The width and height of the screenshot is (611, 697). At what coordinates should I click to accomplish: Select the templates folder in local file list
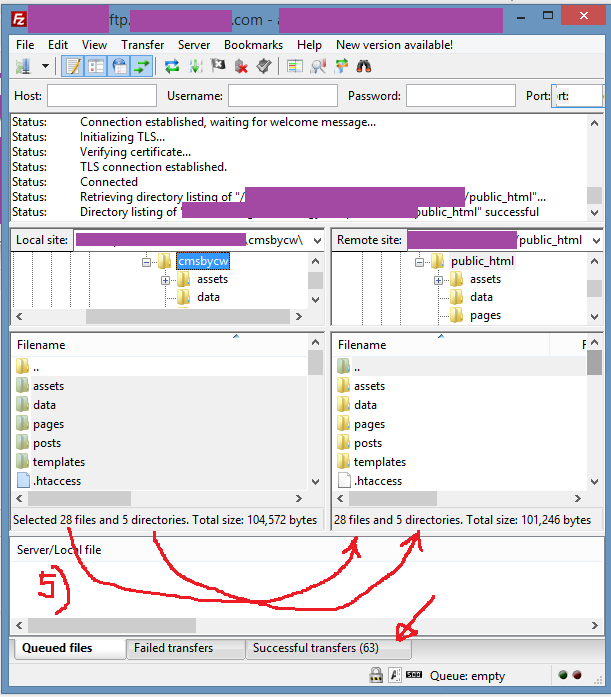tap(59, 462)
